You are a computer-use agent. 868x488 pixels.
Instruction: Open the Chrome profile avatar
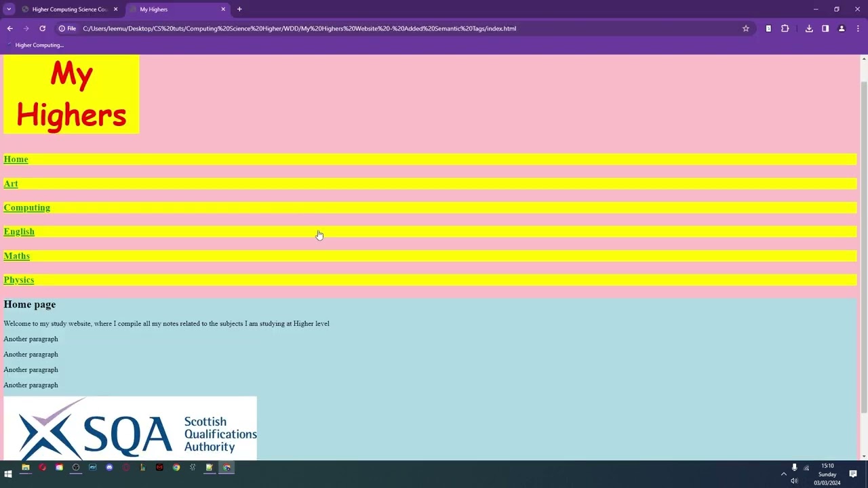tap(842, 28)
